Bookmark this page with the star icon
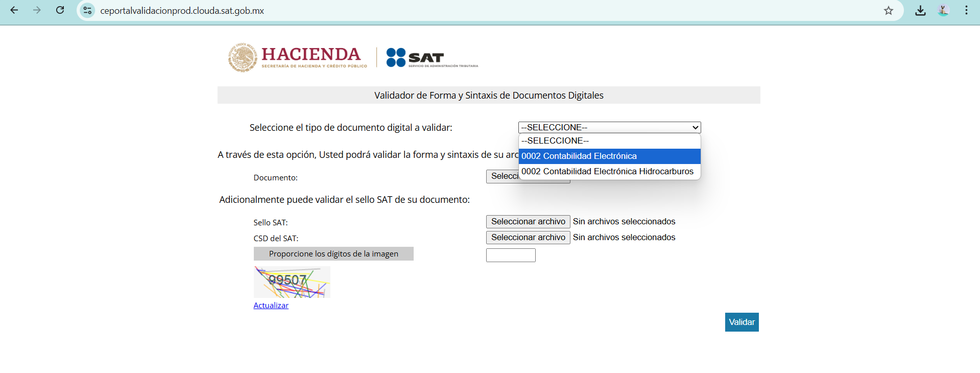Image resolution: width=980 pixels, height=373 pixels. click(889, 10)
